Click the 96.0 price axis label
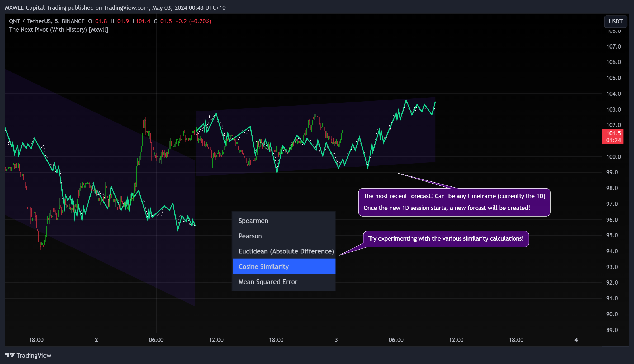 pos(612,220)
